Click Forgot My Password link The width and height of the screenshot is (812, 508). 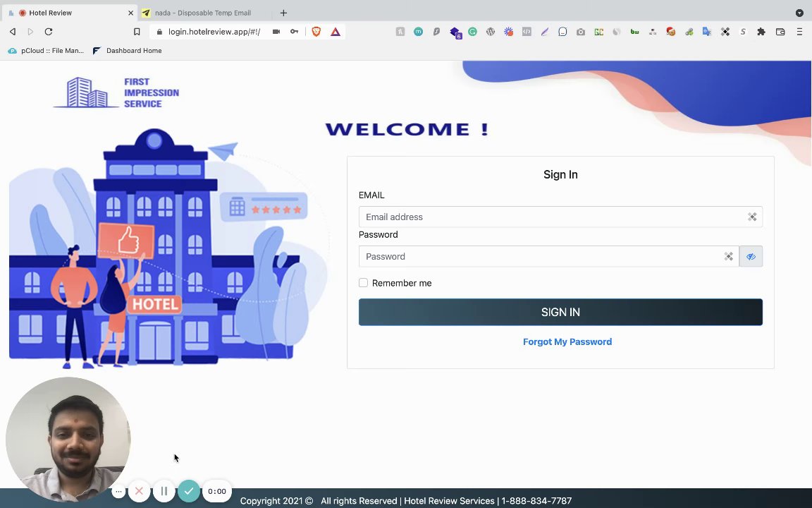[x=567, y=341]
